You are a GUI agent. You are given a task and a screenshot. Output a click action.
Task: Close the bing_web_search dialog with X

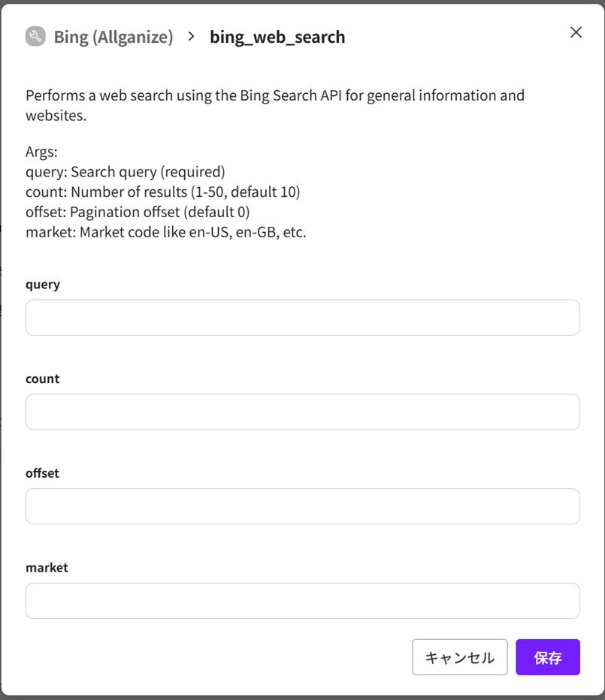tap(576, 32)
